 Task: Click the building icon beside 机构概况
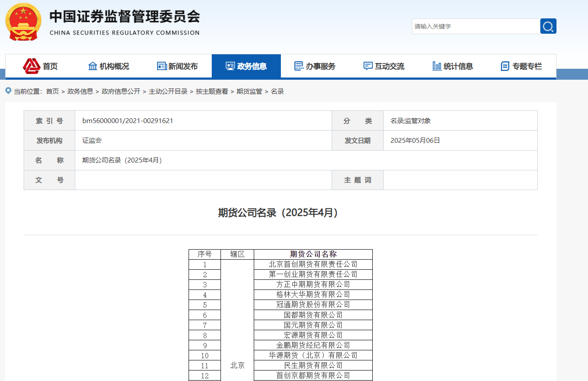(93, 66)
